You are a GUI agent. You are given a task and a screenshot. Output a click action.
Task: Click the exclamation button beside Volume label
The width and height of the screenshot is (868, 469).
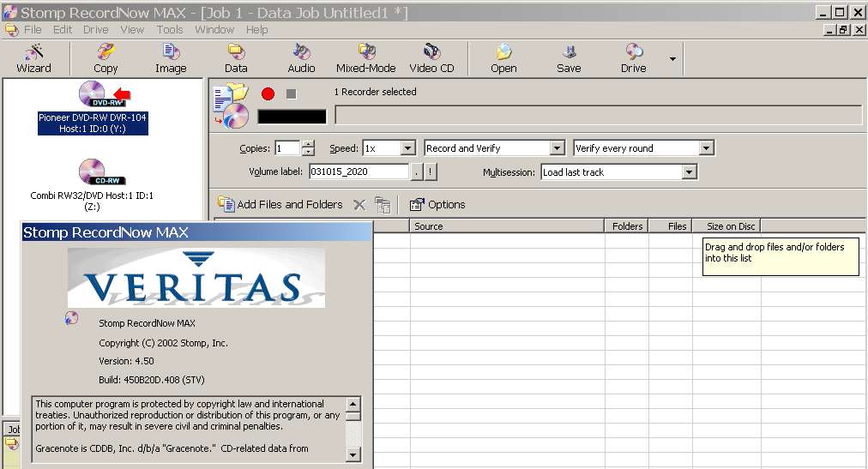tap(430, 171)
